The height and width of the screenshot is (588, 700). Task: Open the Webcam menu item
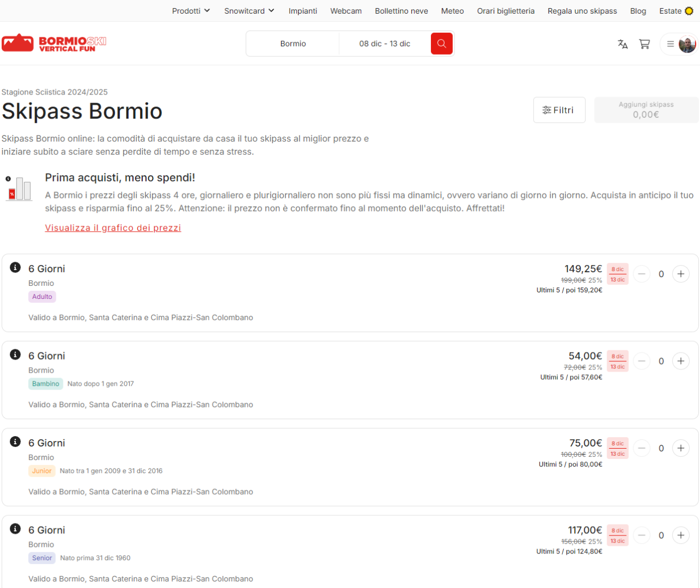[346, 11]
